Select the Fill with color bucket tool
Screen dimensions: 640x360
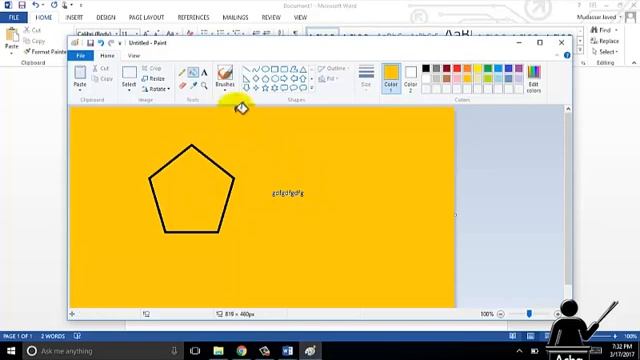193,73
